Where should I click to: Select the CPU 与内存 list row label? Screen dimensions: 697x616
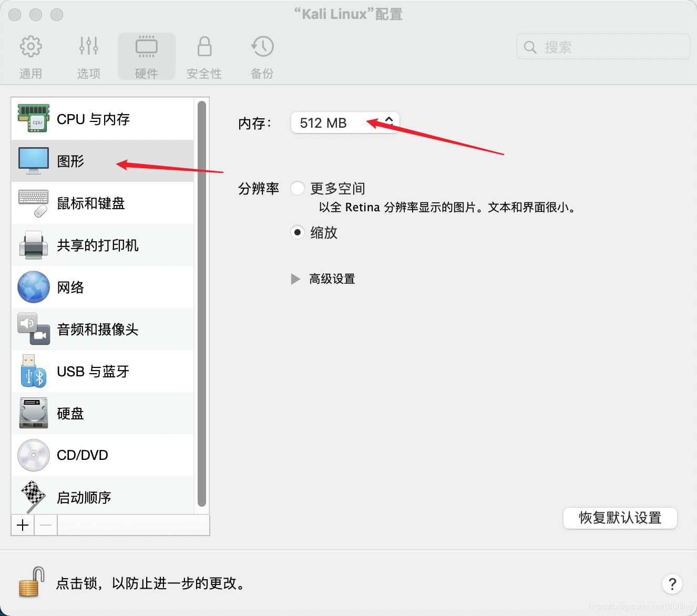click(x=94, y=119)
